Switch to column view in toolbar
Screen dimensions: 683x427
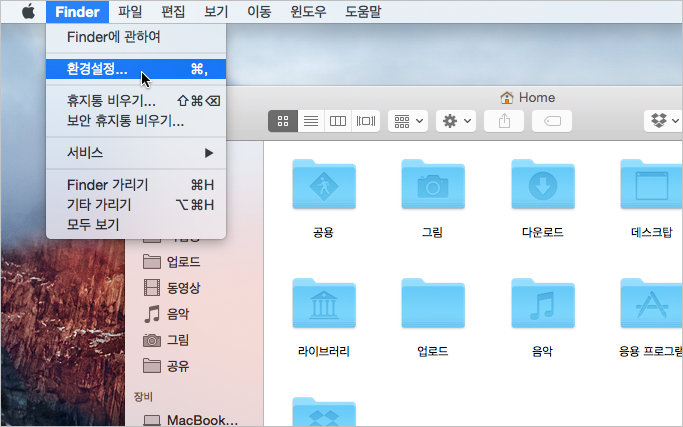pyautogui.click(x=338, y=121)
